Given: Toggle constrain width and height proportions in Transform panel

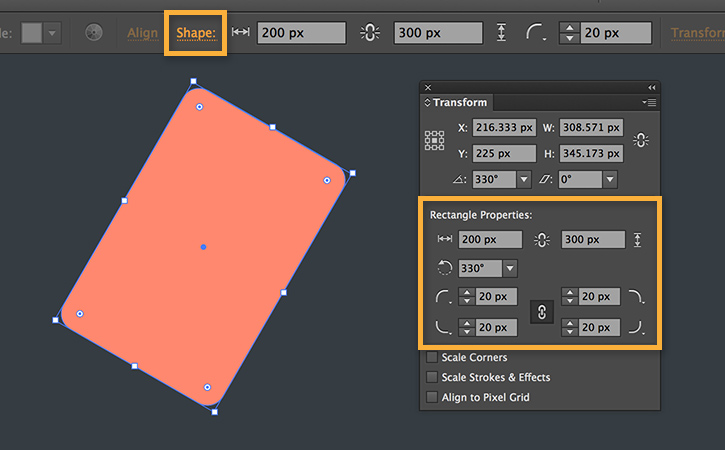Looking at the screenshot, I should click(x=641, y=141).
